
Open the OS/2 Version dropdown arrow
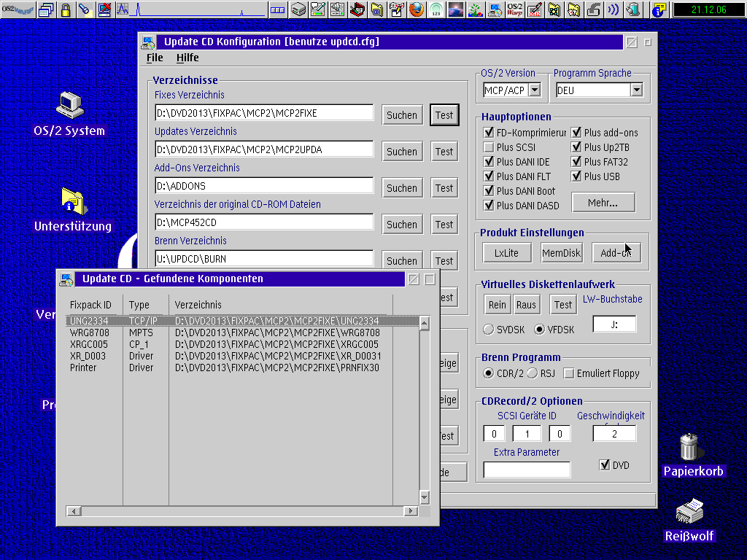(x=535, y=90)
